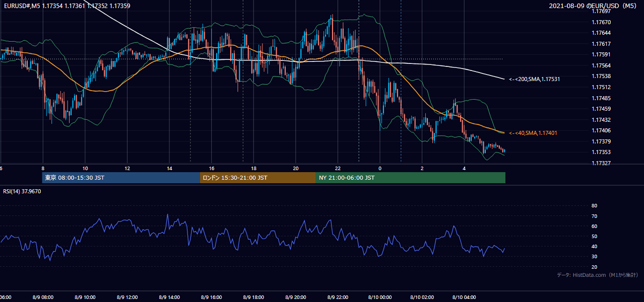Click the 40 SMA 1.17401 label
The image size is (644, 302).
pyautogui.click(x=533, y=133)
